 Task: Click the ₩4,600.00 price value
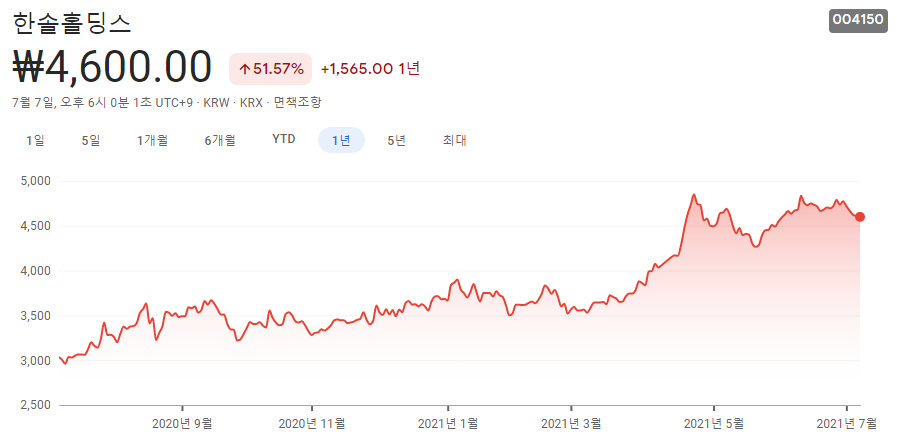coord(112,68)
